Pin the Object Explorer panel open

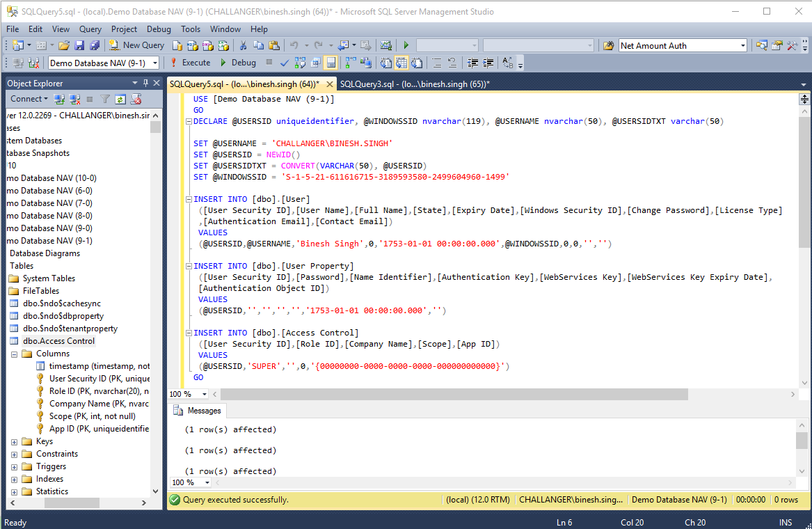coord(145,82)
